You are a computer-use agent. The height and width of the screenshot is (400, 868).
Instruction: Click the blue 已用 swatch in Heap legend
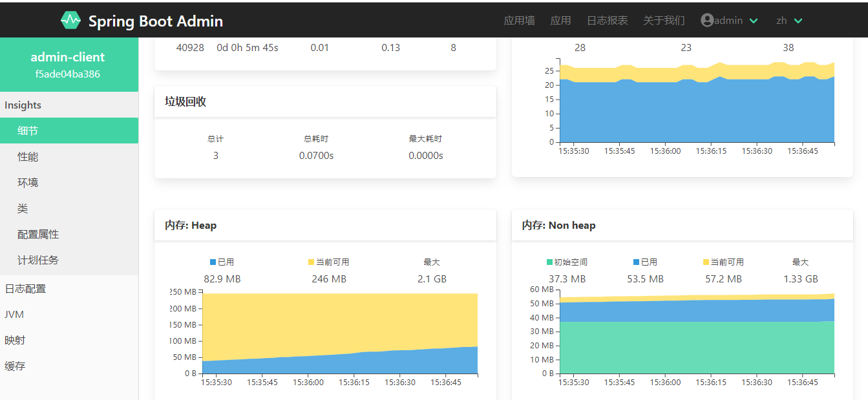(213, 262)
